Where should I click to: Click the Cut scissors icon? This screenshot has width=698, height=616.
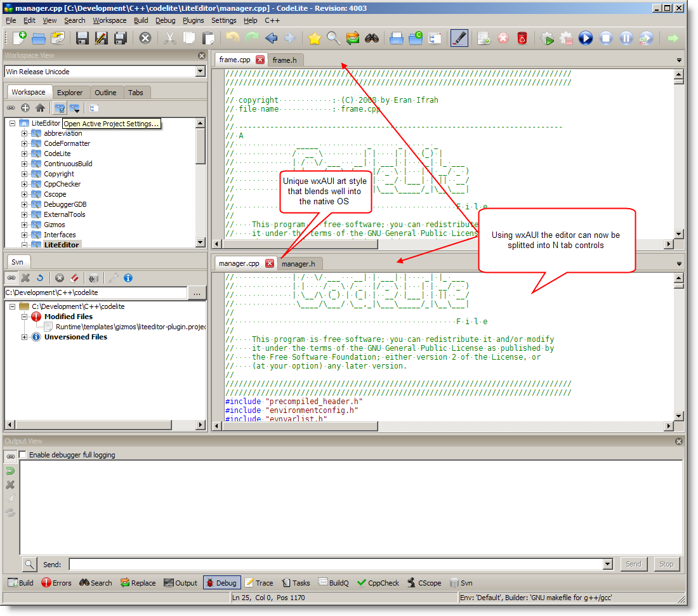169,38
